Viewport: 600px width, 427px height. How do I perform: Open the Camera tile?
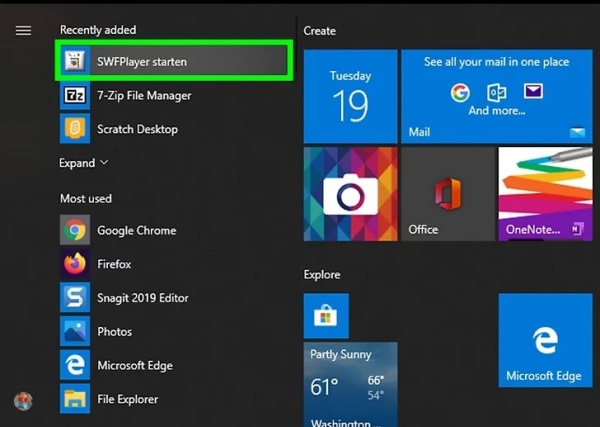(348, 194)
